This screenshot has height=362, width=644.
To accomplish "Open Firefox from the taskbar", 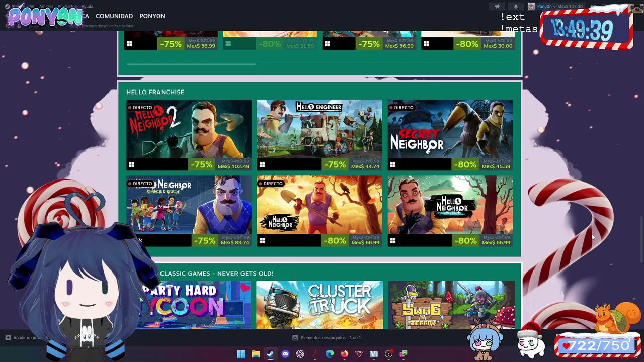I will [344, 354].
